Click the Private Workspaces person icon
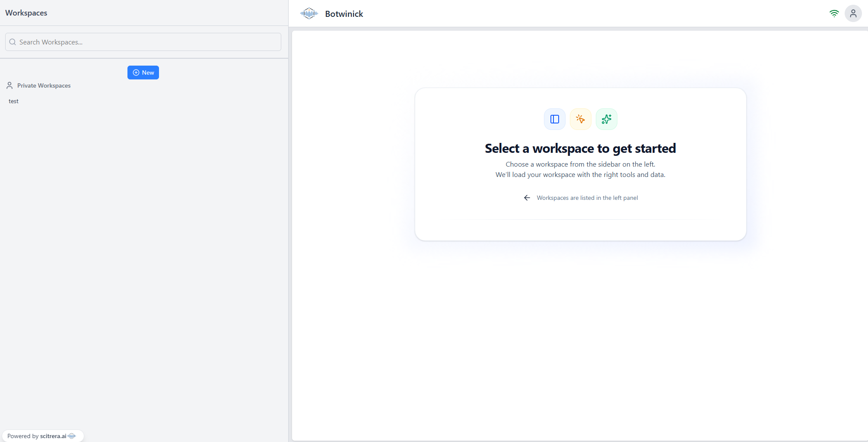This screenshot has height=442, width=868. [x=10, y=85]
